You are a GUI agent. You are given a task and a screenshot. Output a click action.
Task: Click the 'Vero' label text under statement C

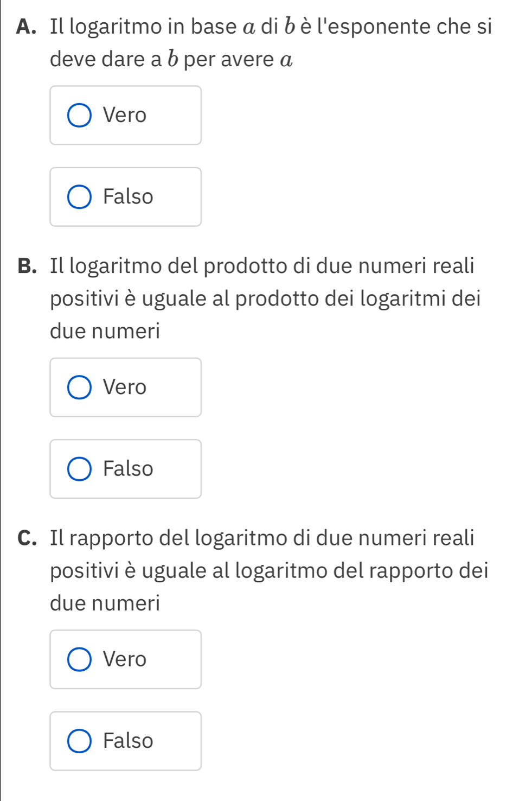125,659
